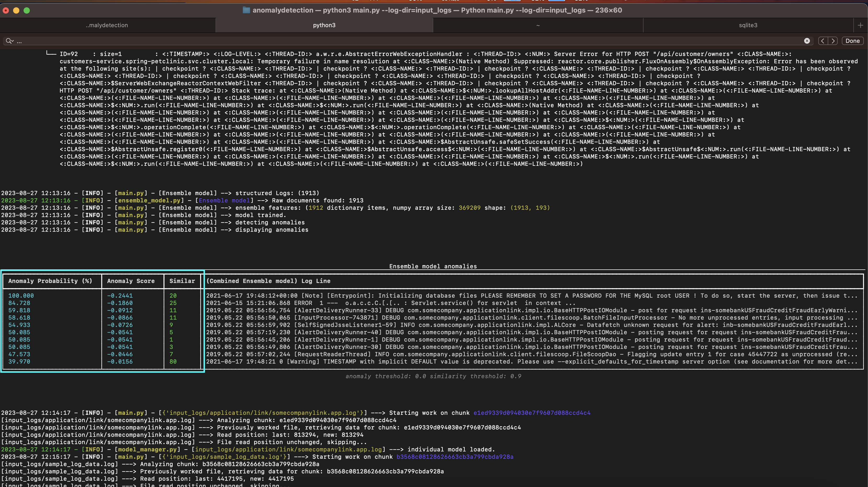868x487 pixels.
Task: Switch to the ..malydetection tab
Action: 107,25
